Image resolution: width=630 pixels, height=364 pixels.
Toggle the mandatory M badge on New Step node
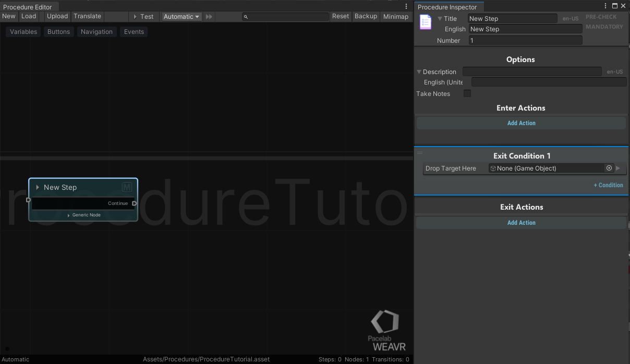point(127,187)
